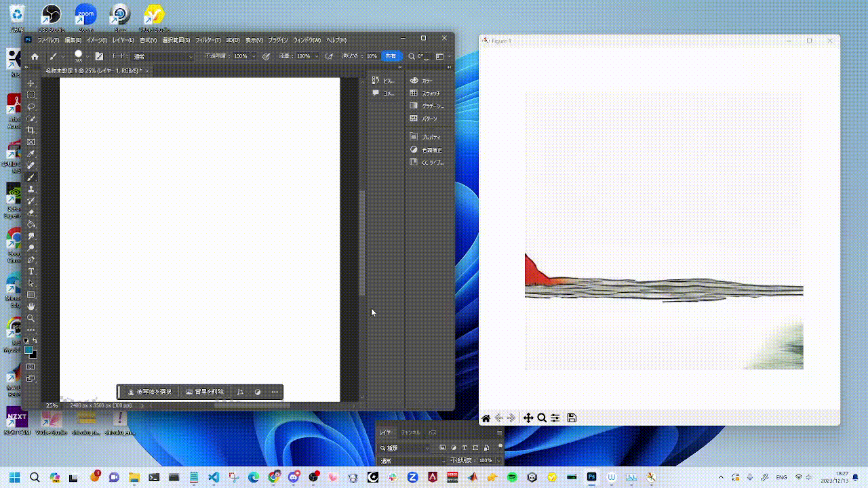Click Save figure icon in Figure 1
Image resolution: width=868 pixels, height=488 pixels.
point(572,418)
